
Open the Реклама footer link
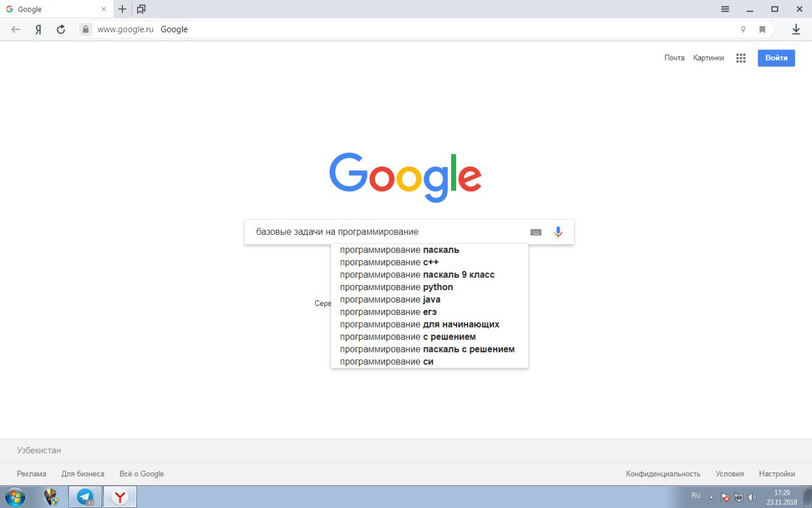(x=32, y=474)
